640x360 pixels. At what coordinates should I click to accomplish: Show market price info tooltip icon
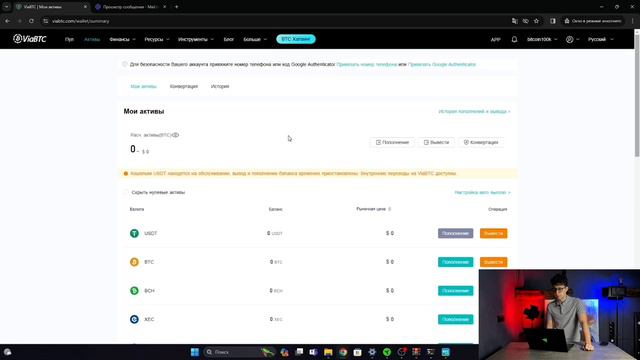click(389, 209)
